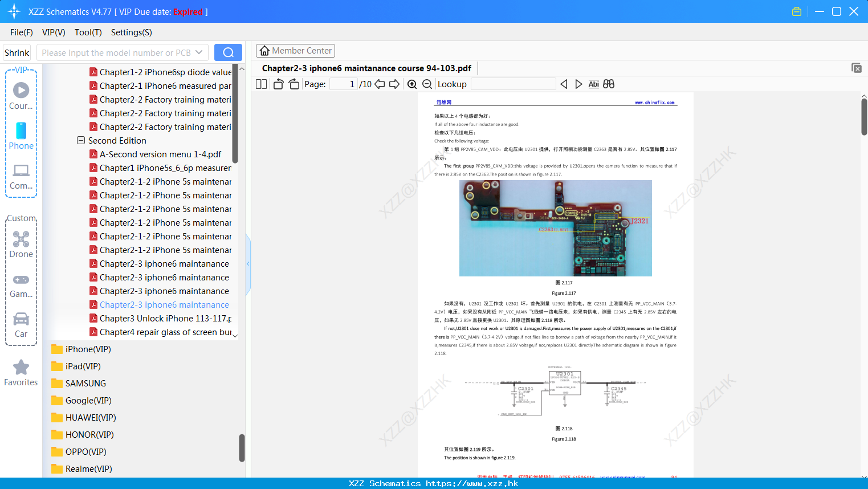Click the binoculars search icon
868x489 pixels.
(x=609, y=84)
